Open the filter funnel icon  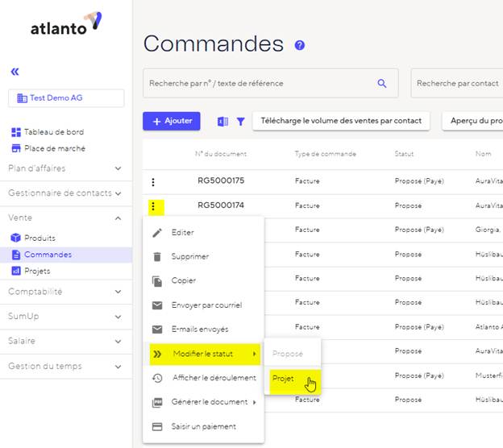coord(240,122)
